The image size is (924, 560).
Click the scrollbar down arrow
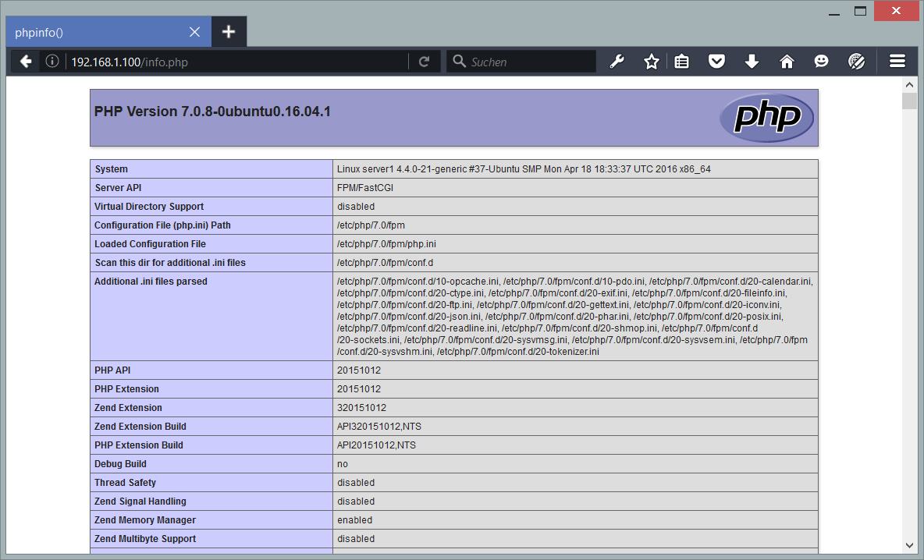coord(909,545)
